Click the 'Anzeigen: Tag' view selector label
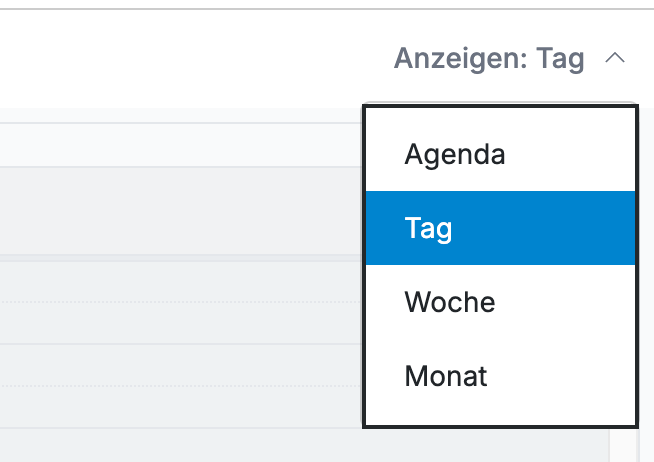The width and height of the screenshot is (654, 462). coord(489,58)
